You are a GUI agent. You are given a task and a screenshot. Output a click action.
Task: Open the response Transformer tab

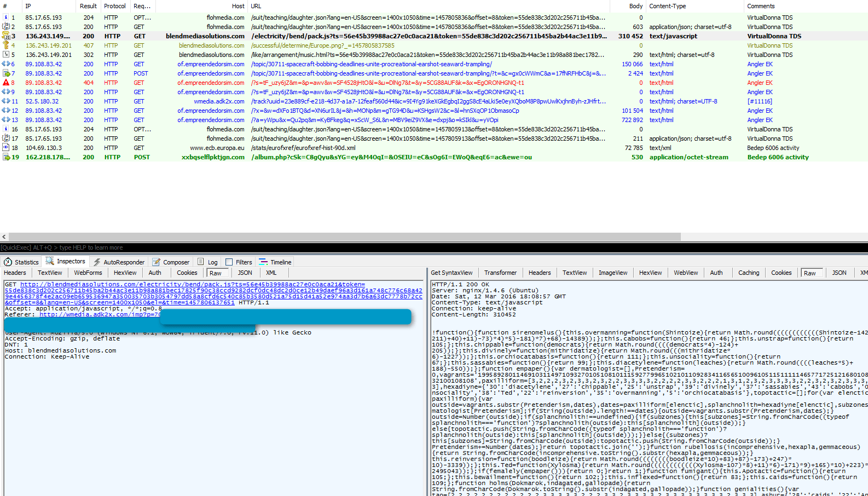tap(500, 273)
